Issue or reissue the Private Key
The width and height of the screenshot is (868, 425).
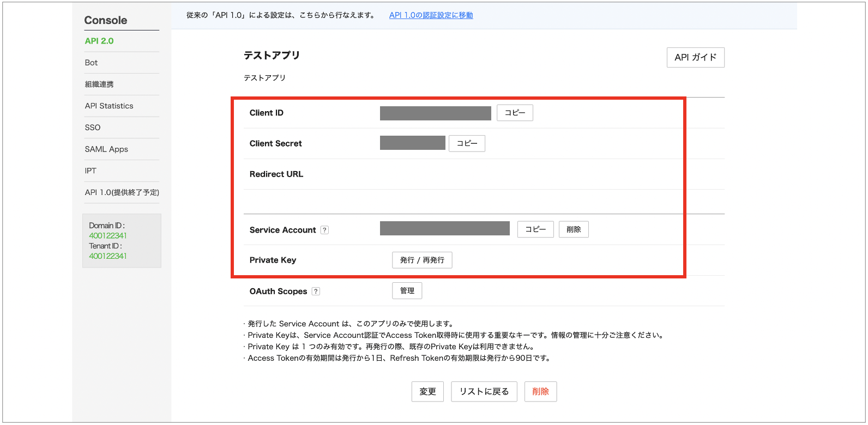click(422, 260)
